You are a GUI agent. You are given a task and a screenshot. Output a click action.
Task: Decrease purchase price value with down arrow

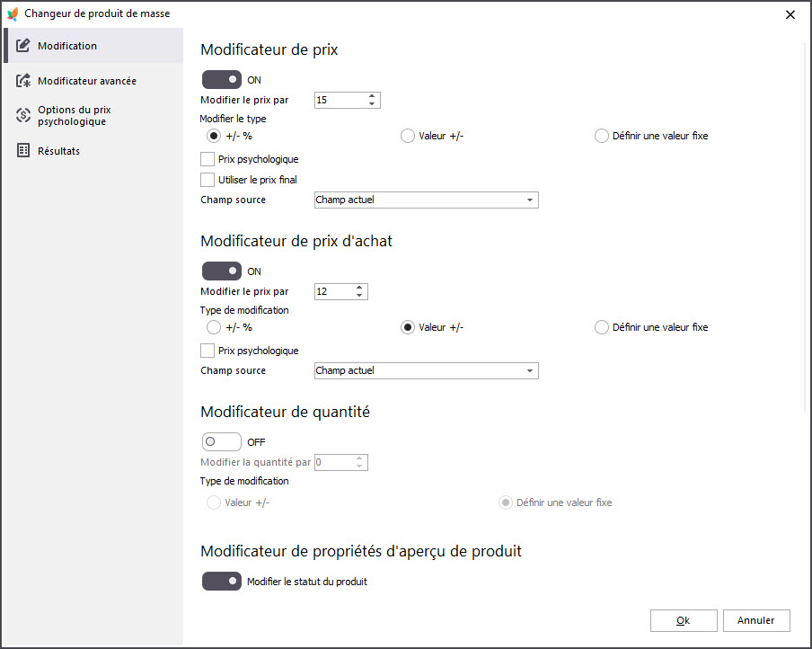point(359,296)
